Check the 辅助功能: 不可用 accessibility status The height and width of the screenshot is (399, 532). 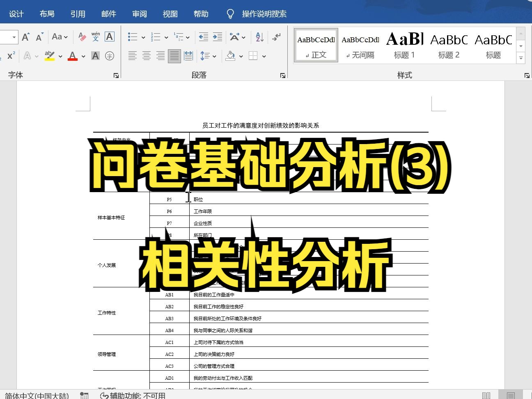[x=133, y=395]
